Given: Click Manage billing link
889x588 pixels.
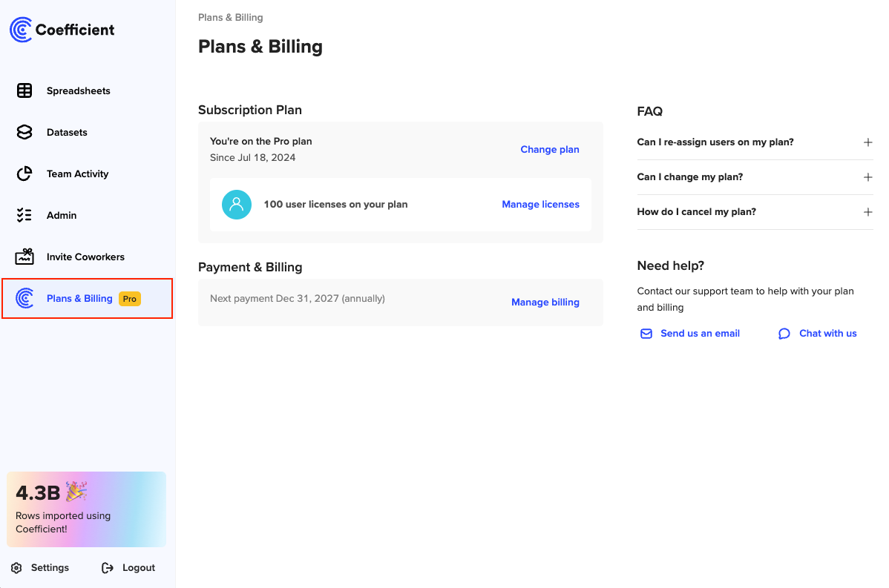Looking at the screenshot, I should 545,302.
